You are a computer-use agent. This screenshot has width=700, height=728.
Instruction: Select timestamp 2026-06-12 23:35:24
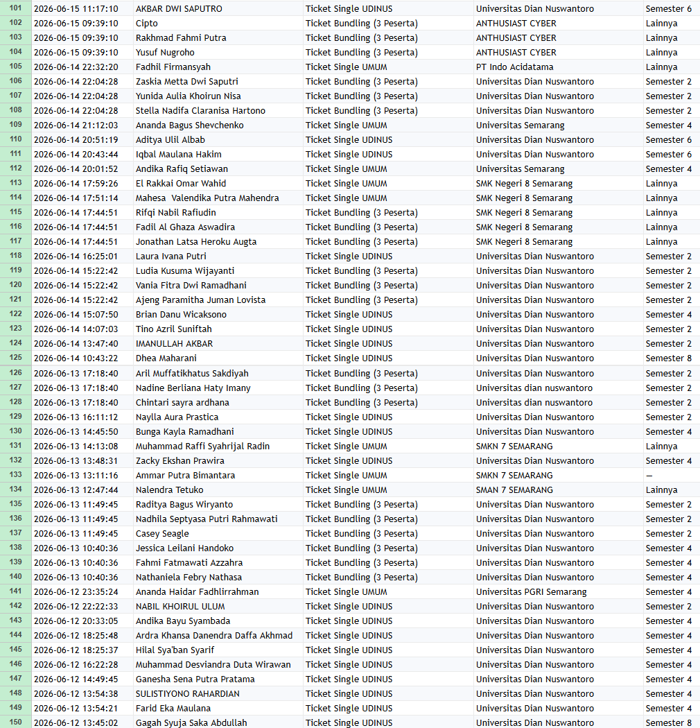pyautogui.click(x=82, y=592)
